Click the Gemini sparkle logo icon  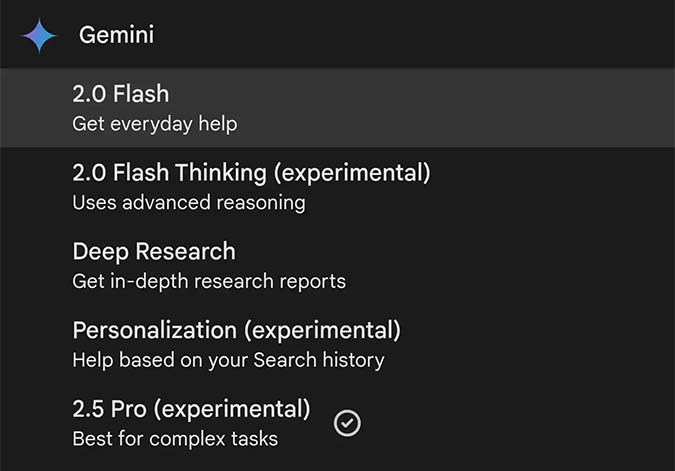[40, 35]
